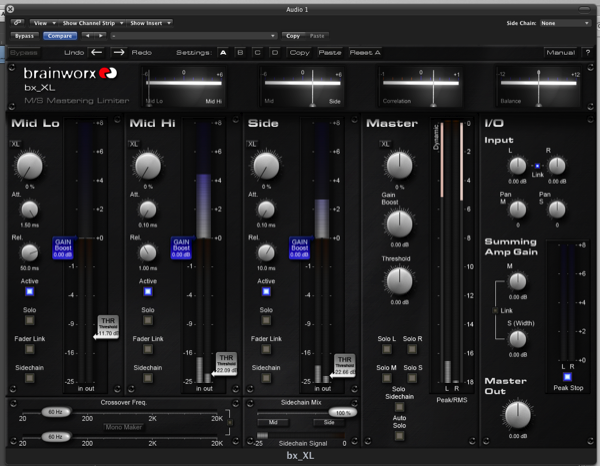Click the Mid Hi attack knob
The width and height of the screenshot is (600, 466).
pos(147,209)
